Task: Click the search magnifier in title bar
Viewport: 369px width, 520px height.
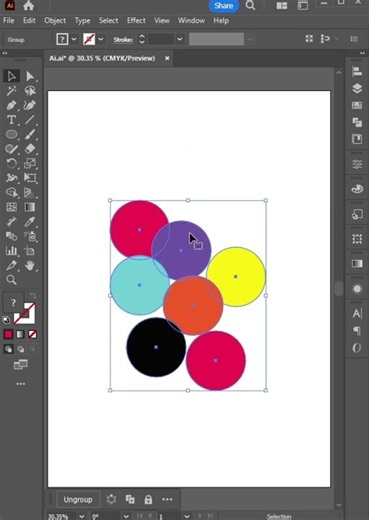Action: 250,6
